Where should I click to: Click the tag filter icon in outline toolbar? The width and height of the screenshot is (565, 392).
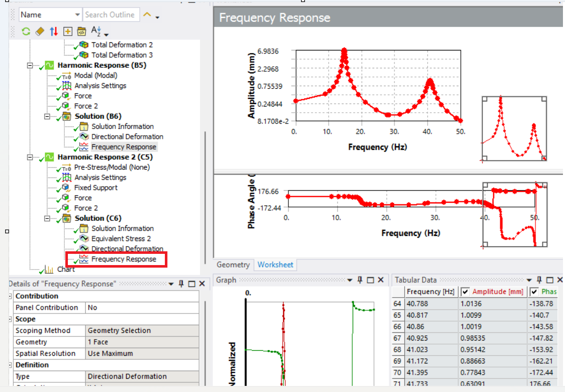coord(40,32)
